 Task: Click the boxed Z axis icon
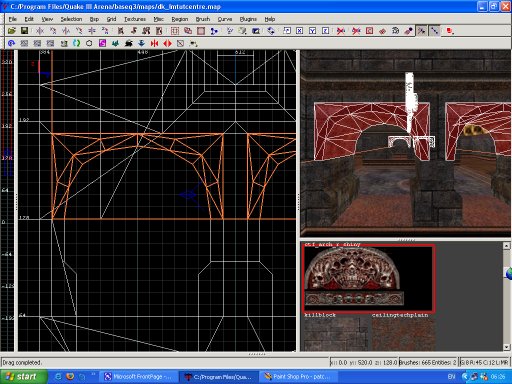(x=325, y=31)
